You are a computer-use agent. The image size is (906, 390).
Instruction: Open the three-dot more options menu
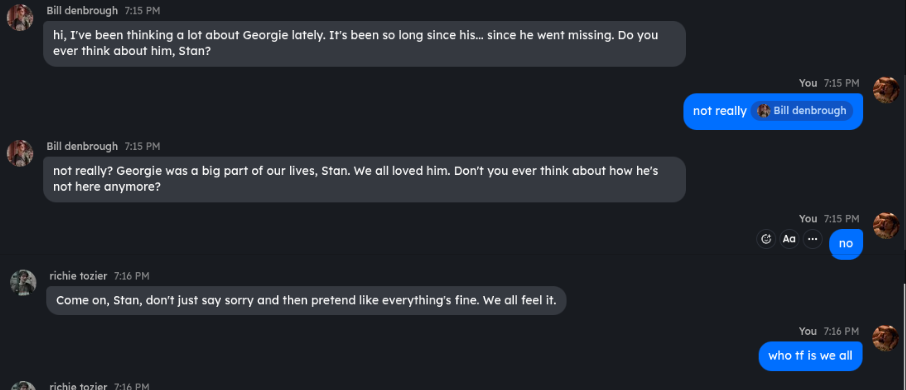coord(812,239)
